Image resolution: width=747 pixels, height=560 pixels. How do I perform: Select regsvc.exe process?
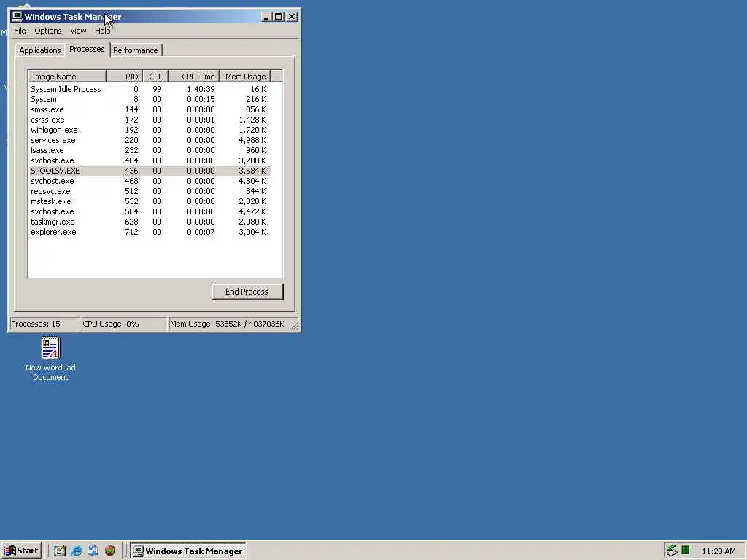point(150,191)
